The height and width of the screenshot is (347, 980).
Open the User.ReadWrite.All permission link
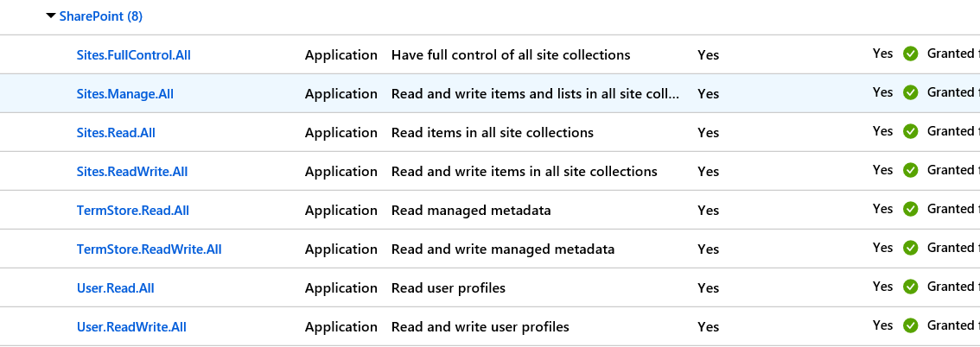[131, 326]
